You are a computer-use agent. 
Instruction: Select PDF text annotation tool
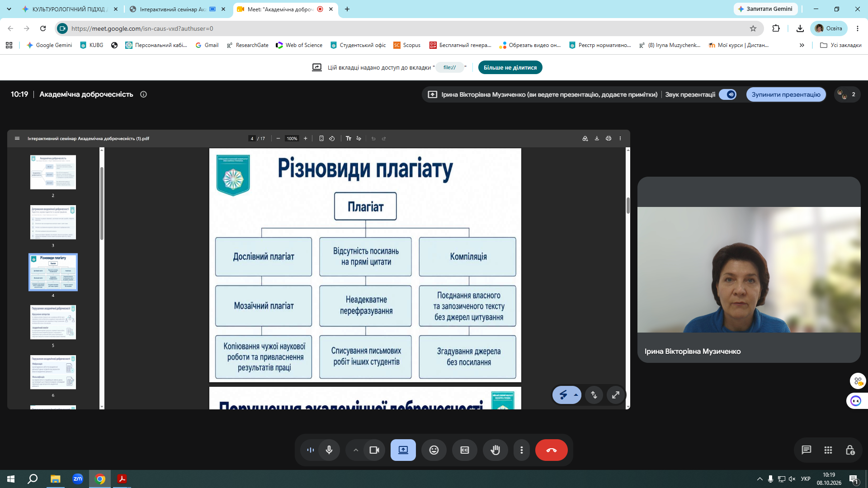point(349,139)
